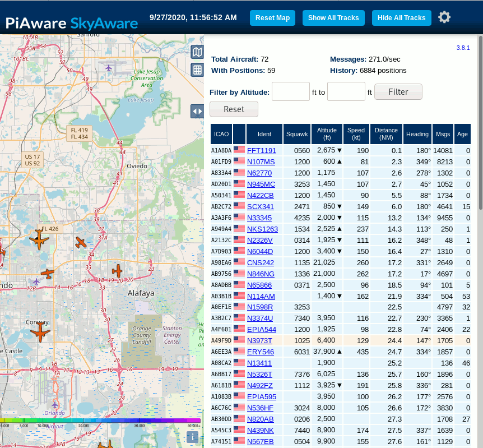Sort table by Altitude (ft) column
The image size is (483, 448).
click(327, 134)
